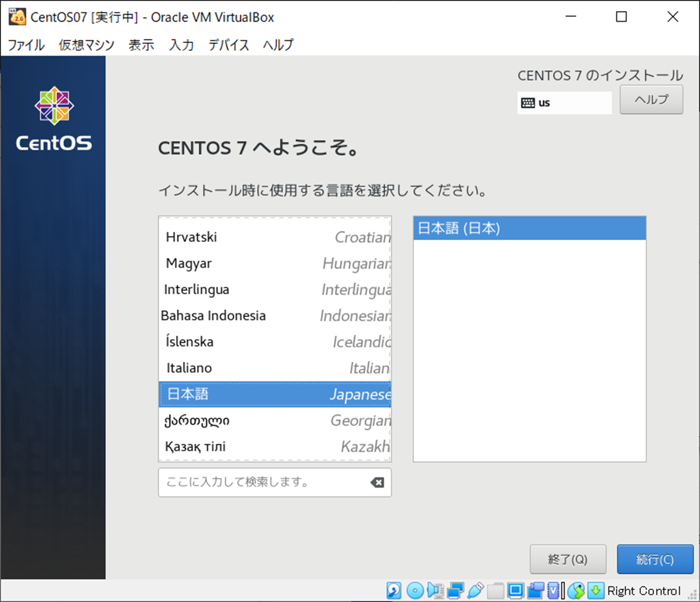Click the recording status icon
Screen dimensions: 700x602
click(535, 590)
